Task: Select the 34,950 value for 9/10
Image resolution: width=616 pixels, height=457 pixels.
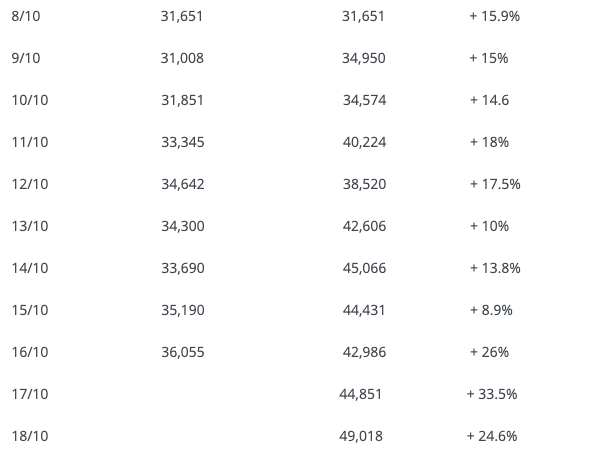Action: pos(363,58)
